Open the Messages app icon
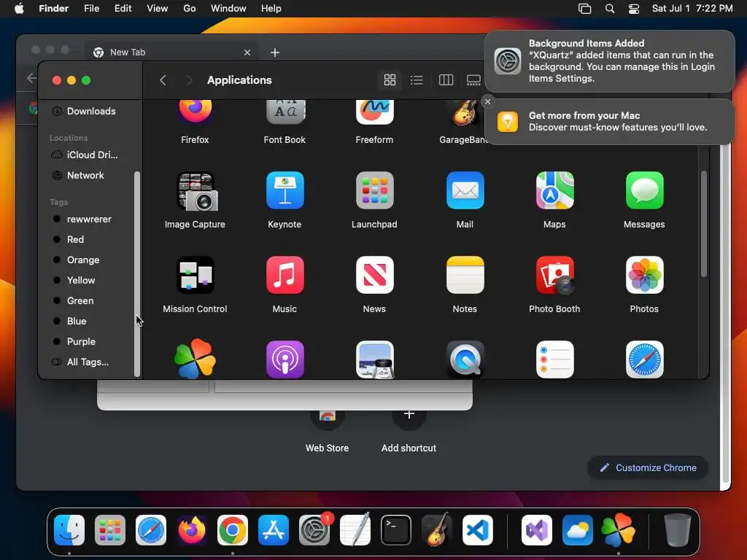Image resolution: width=747 pixels, height=560 pixels. (644, 190)
